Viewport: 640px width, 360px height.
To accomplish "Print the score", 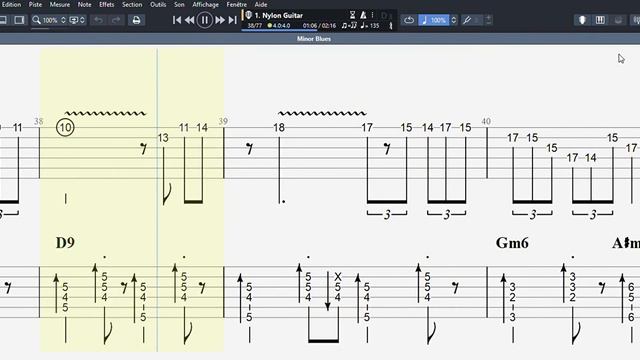I will point(136,20).
